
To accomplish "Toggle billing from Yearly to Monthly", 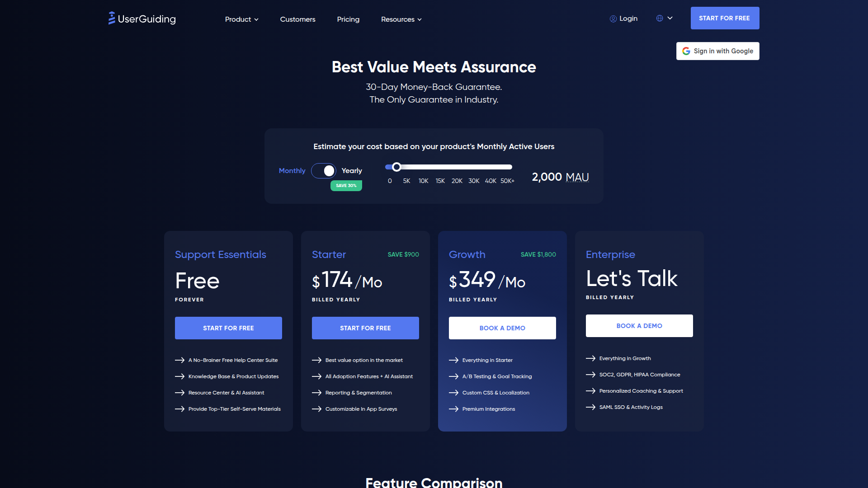I will click(x=292, y=171).
